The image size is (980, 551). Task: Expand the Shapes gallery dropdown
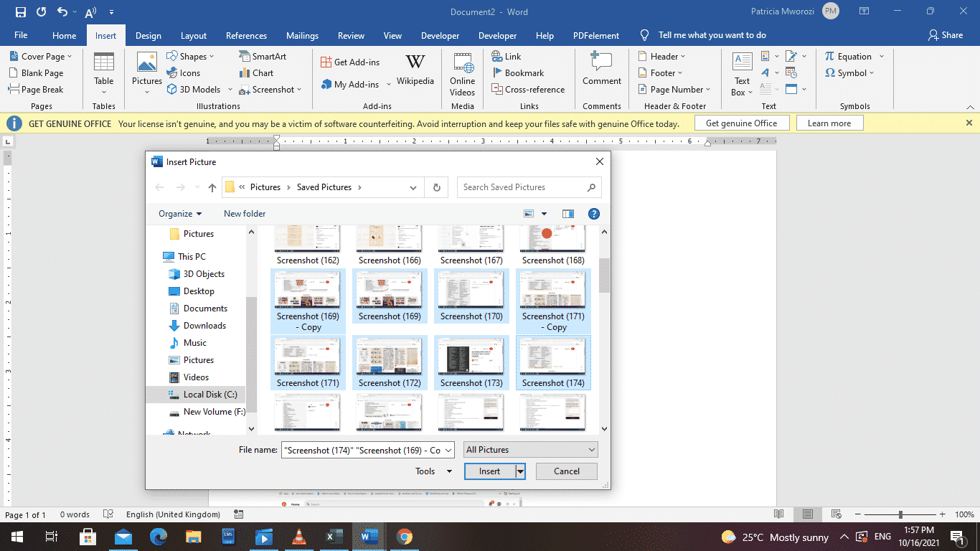coord(213,57)
